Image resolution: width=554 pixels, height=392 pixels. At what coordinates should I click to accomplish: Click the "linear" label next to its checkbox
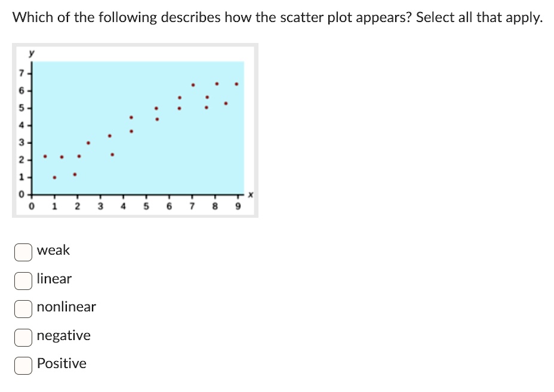tap(54, 279)
